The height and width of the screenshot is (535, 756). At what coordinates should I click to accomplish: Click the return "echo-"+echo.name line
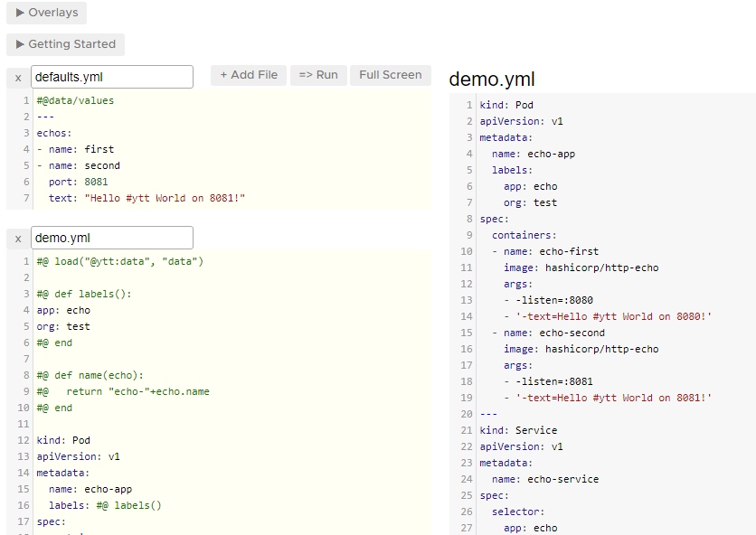pyautogui.click(x=123, y=392)
